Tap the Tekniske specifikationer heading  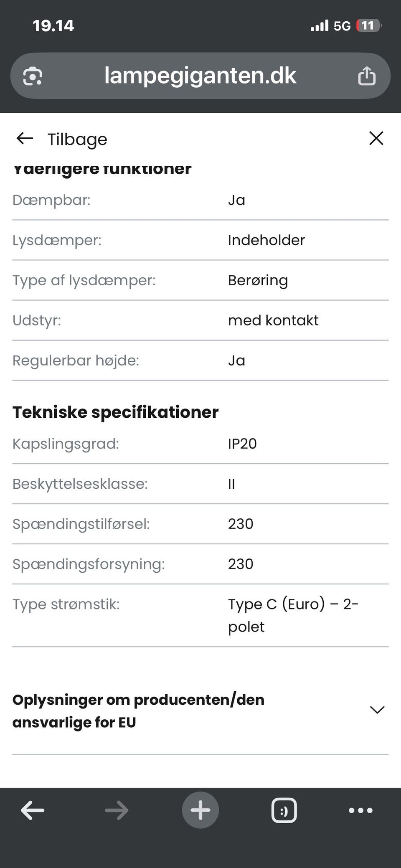116,412
